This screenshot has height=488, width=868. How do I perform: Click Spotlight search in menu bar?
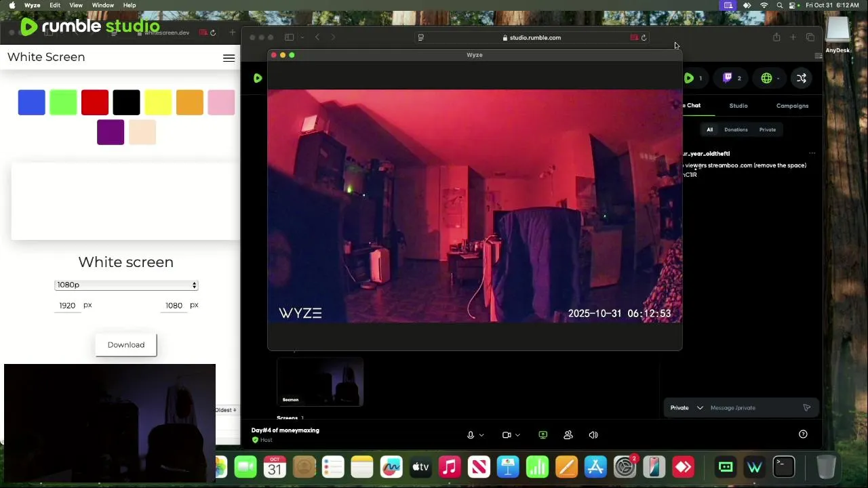coord(780,5)
